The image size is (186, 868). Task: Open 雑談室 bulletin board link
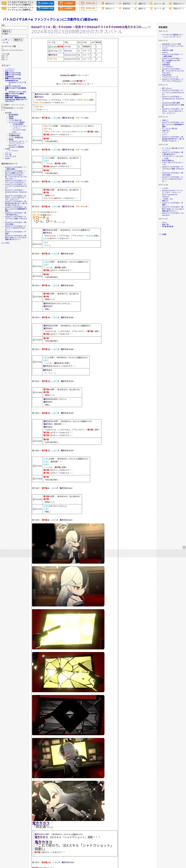[x=11, y=117]
